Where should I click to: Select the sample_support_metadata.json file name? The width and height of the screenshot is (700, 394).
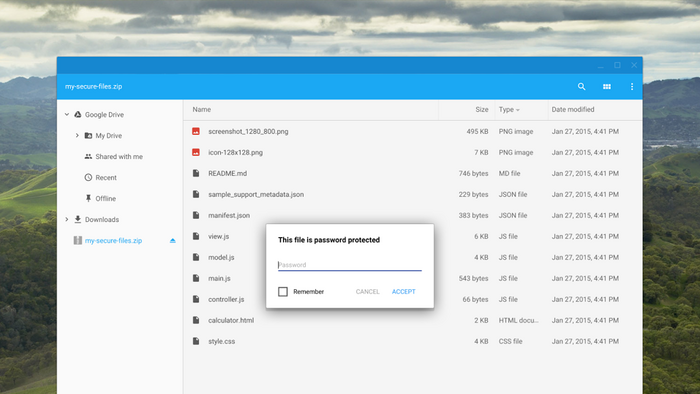[256, 194]
